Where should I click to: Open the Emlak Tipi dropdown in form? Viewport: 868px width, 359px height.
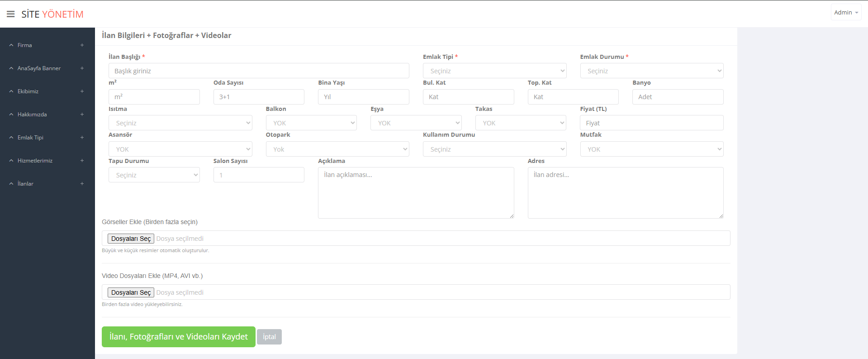(x=494, y=71)
